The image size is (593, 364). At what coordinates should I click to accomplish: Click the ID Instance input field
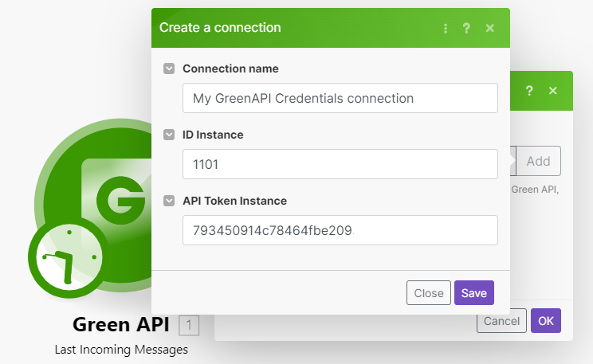pyautogui.click(x=340, y=165)
